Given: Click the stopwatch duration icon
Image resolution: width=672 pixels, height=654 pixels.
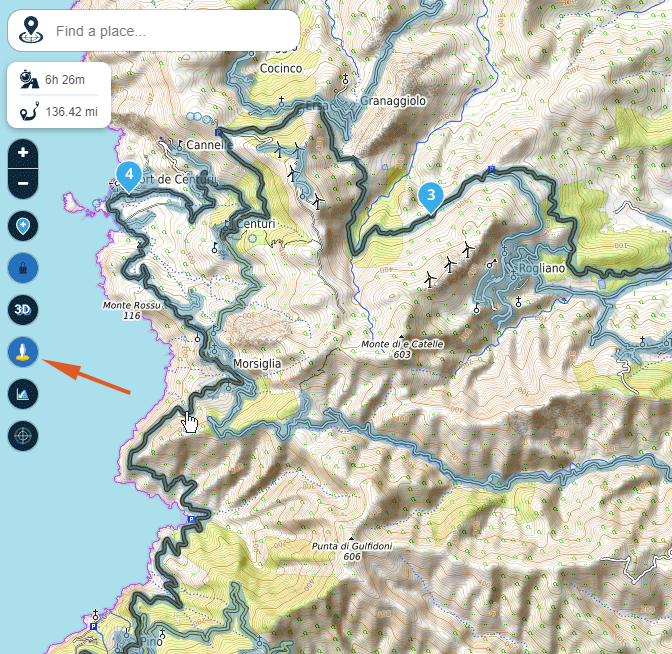Looking at the screenshot, I should [28, 80].
